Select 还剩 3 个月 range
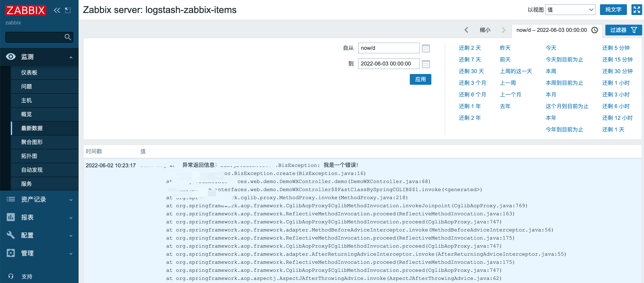Viewport: 644px width, 283px height. (x=472, y=83)
